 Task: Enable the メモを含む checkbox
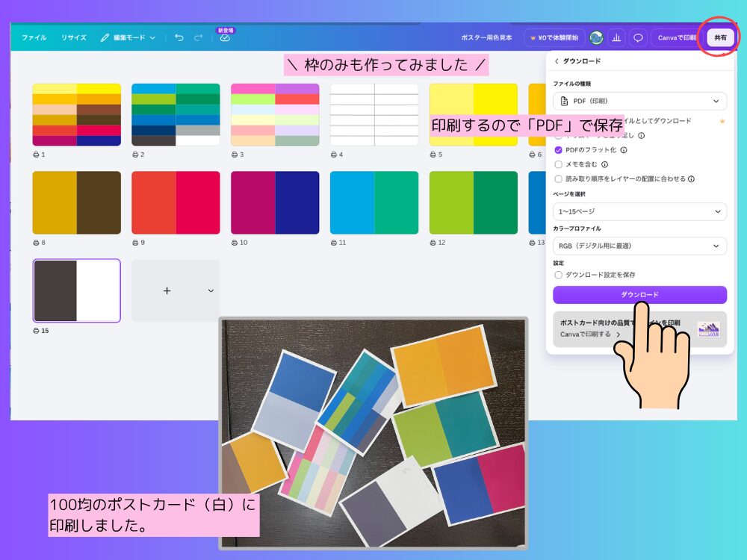[x=558, y=164]
